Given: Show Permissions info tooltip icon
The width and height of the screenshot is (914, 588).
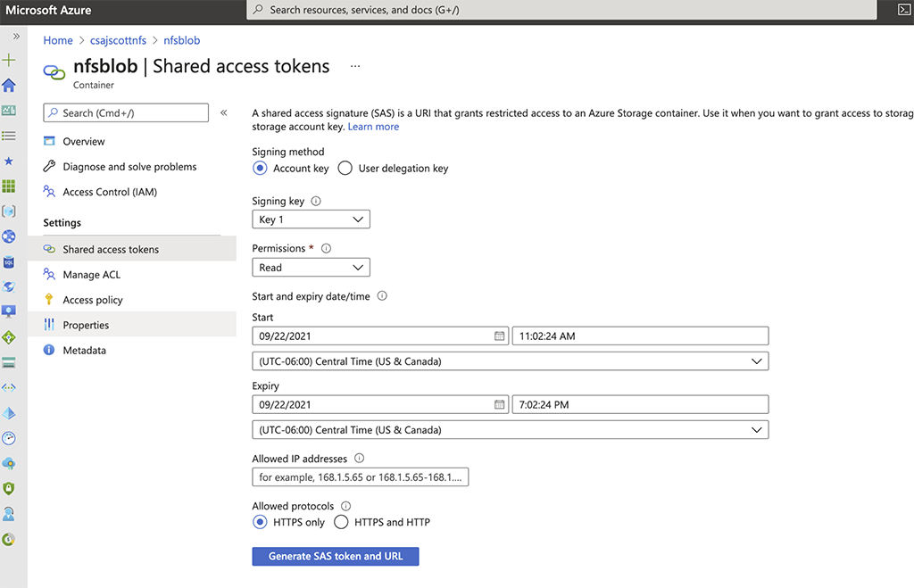Looking at the screenshot, I should point(327,248).
